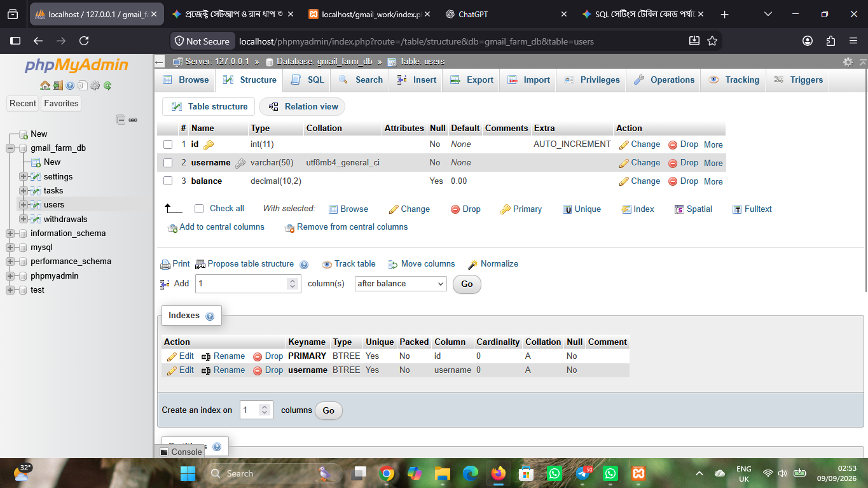Viewport: 868px width, 488px height.
Task: Open help icon beside Propose table structure
Action: pos(304,265)
